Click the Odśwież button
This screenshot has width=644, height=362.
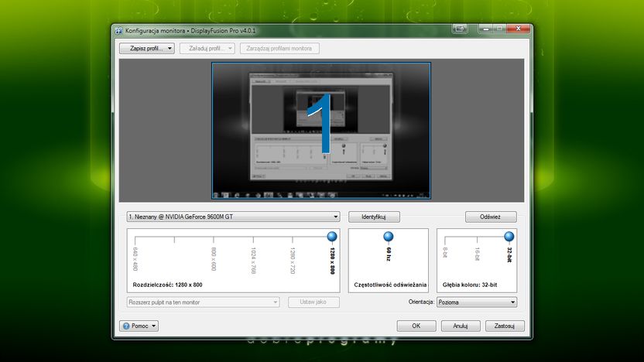[x=491, y=217]
